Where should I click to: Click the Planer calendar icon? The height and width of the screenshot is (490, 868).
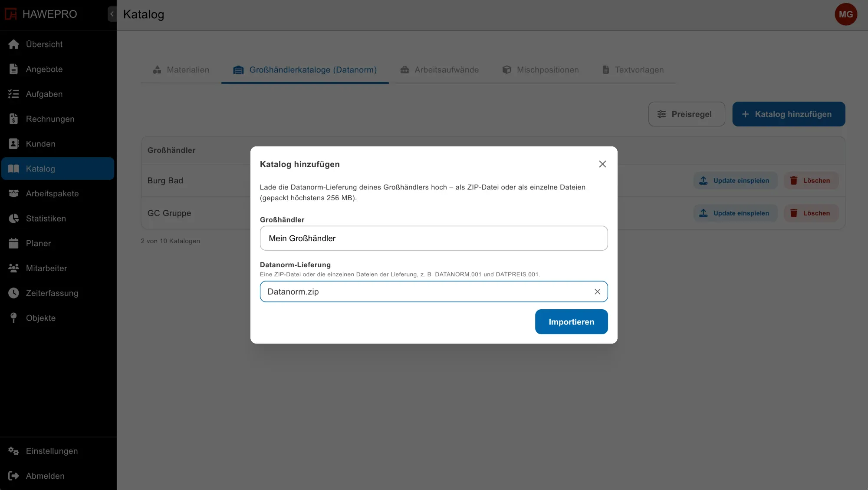(14, 243)
